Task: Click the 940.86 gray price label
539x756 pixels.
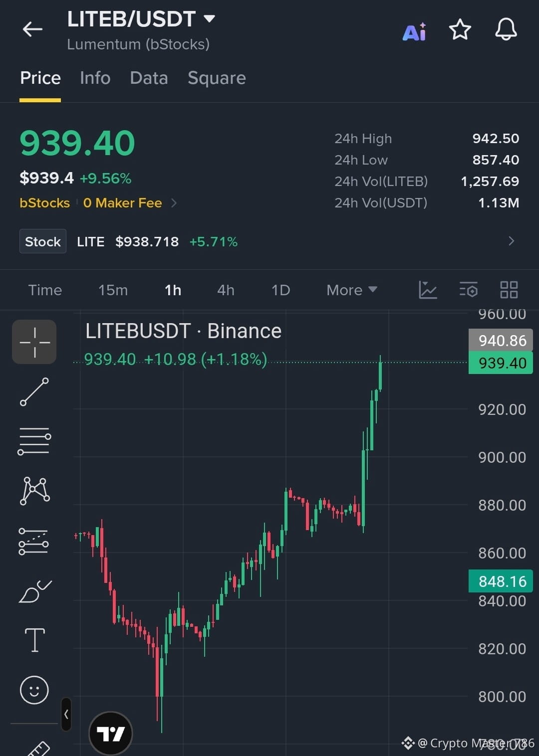Action: [501, 340]
